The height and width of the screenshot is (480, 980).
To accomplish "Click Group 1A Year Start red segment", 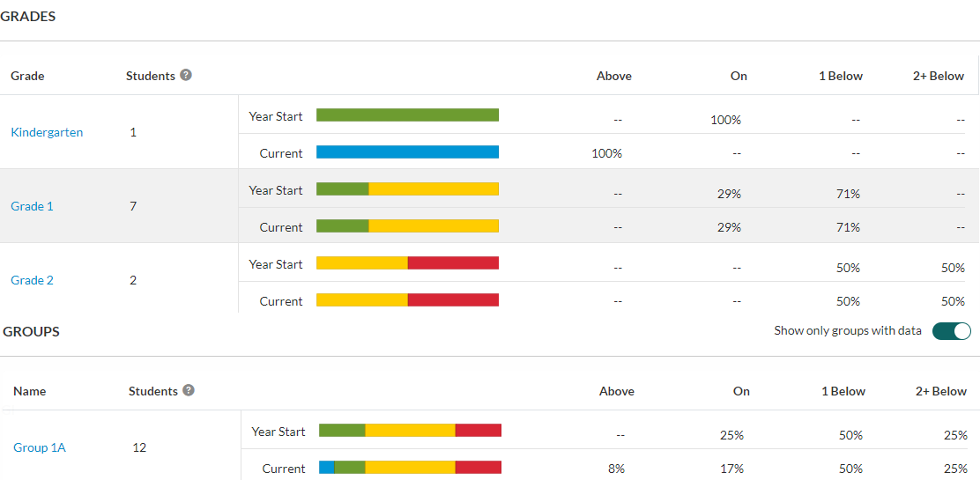I will (479, 431).
